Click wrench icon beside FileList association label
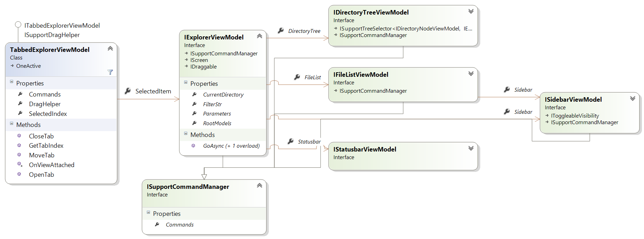Image resolution: width=644 pixels, height=239 pixels. coord(297,77)
